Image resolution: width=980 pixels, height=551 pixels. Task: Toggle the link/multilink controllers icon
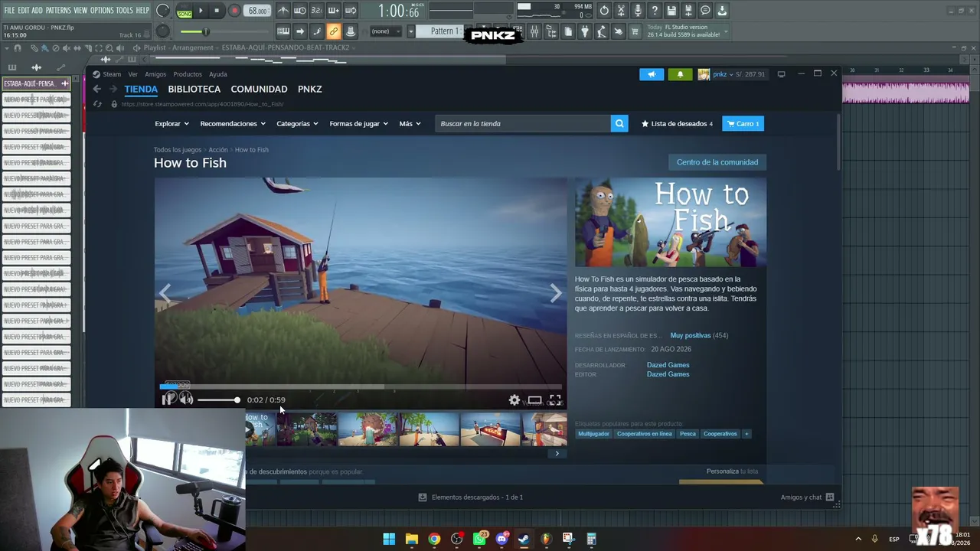(x=334, y=31)
